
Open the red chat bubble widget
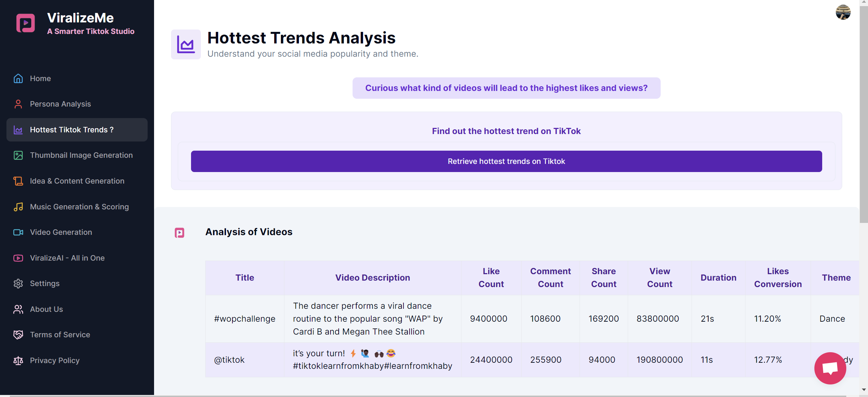click(x=830, y=368)
